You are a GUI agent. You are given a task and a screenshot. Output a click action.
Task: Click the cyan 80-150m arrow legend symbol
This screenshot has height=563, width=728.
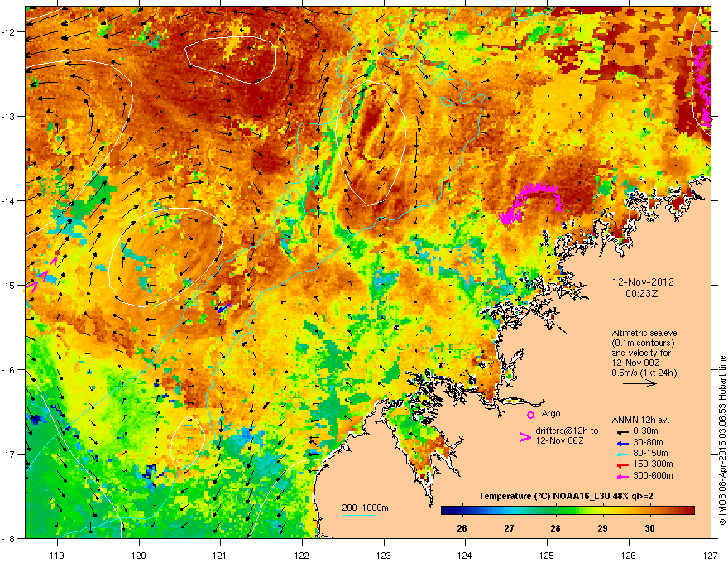623,454
